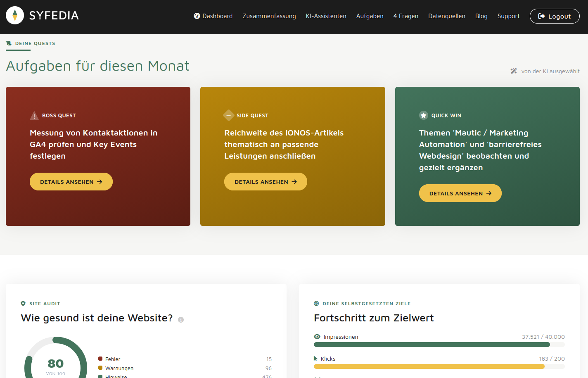View details of the Side Quest
Viewport: 588px width, 378px height.
pos(266,182)
